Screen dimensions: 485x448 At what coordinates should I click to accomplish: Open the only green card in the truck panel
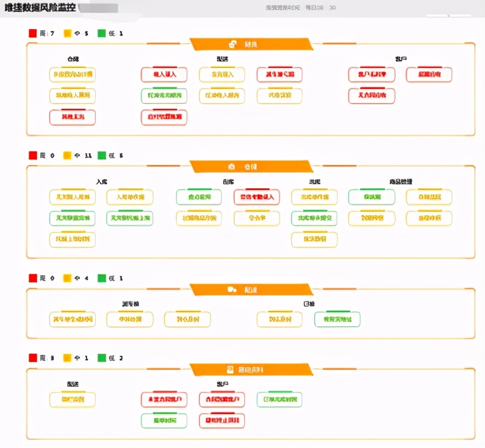pos(337,319)
